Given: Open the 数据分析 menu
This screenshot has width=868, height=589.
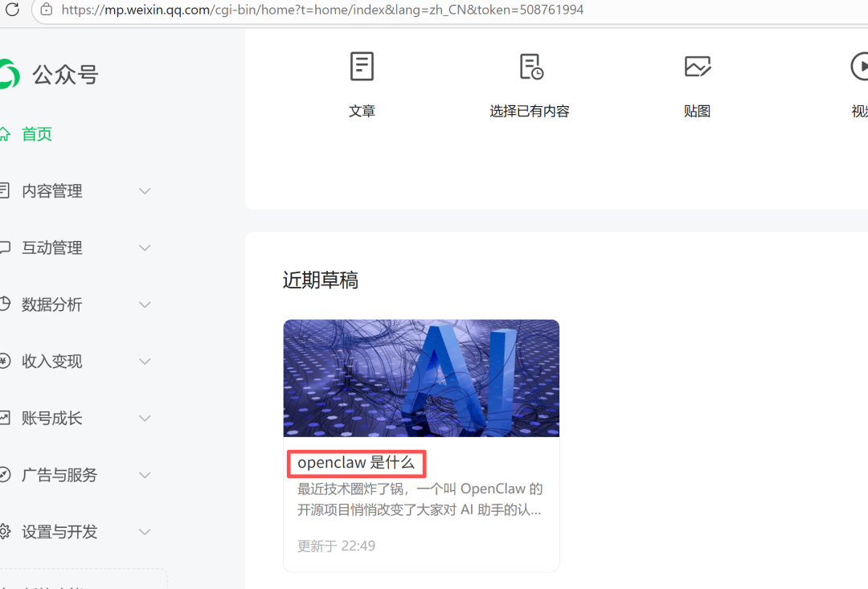Looking at the screenshot, I should [x=52, y=305].
